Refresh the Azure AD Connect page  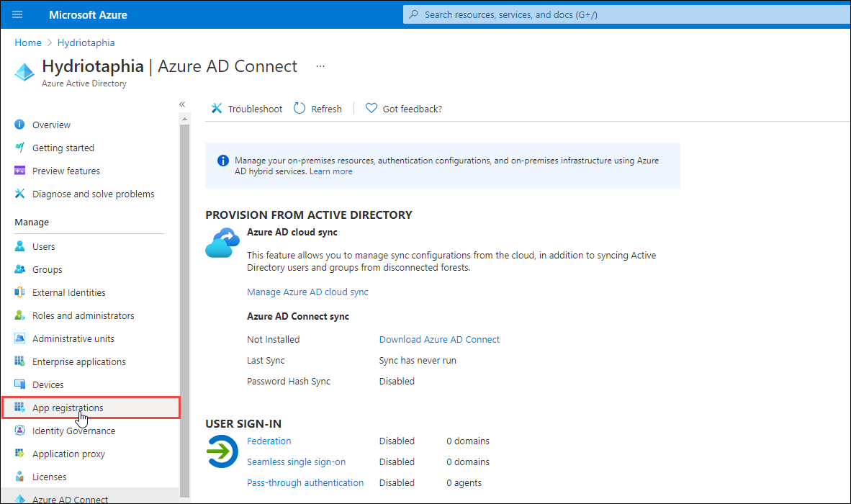coord(318,108)
